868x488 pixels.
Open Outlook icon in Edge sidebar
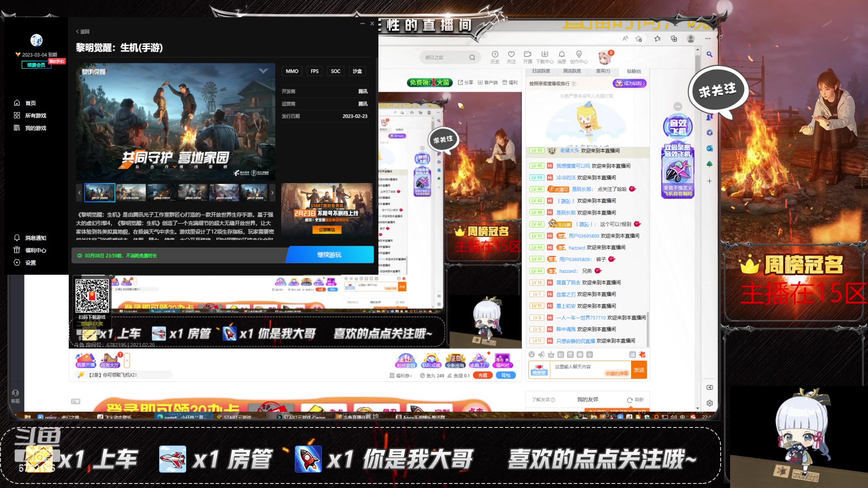click(x=710, y=148)
